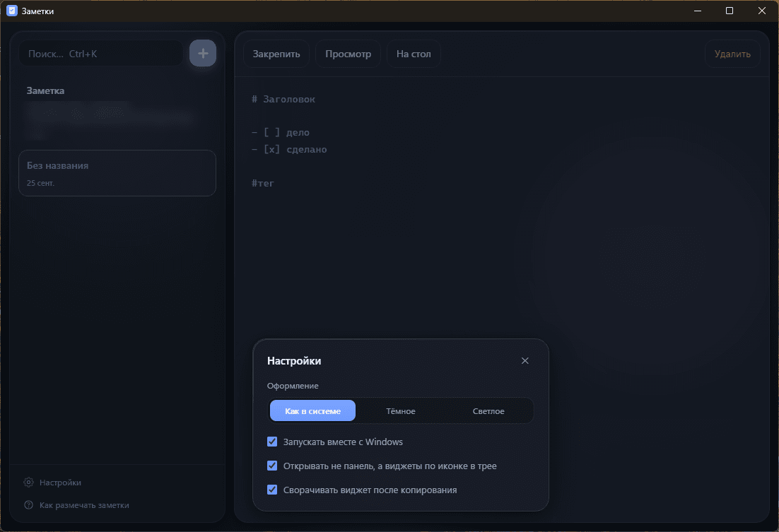Toggle Открывать не панель, а виджеты checkbox
Image resolution: width=779 pixels, height=532 pixels.
point(272,466)
